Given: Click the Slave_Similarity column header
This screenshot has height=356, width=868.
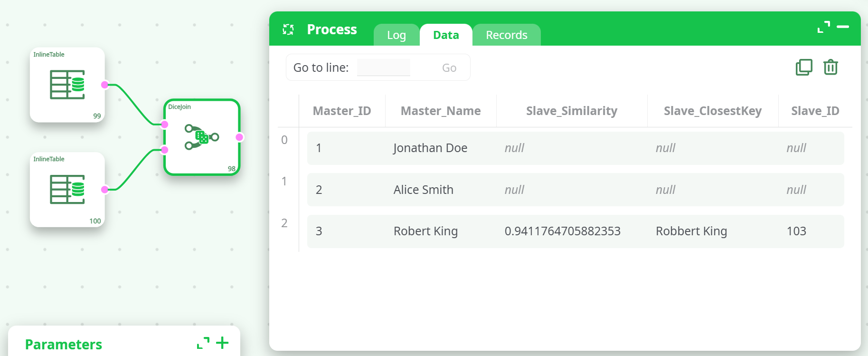Looking at the screenshot, I should pos(571,111).
